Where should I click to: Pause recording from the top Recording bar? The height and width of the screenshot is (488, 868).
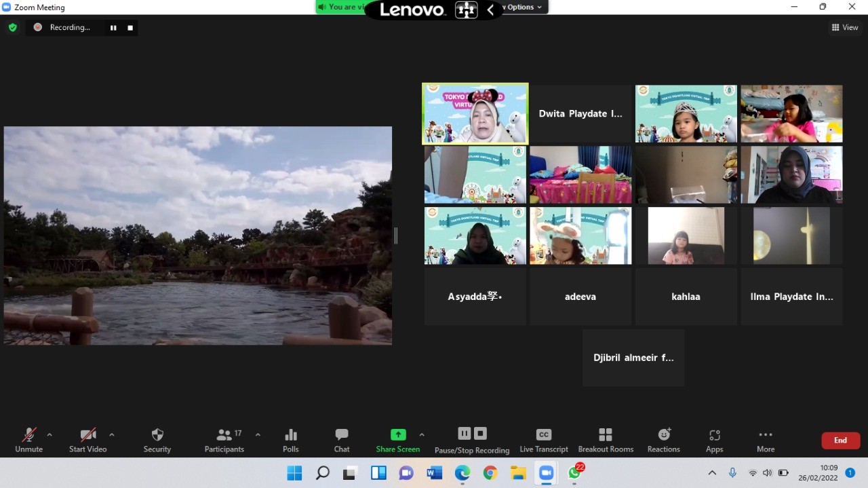(x=113, y=28)
